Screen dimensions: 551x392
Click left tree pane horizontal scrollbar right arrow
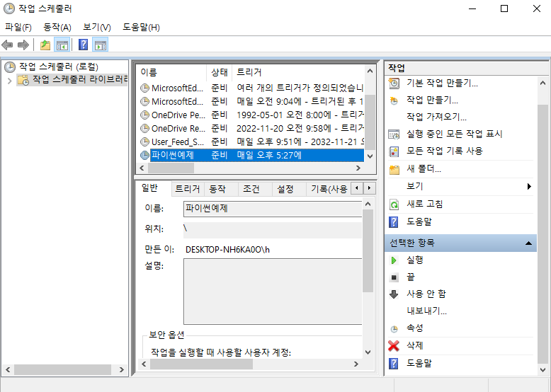coord(122,369)
